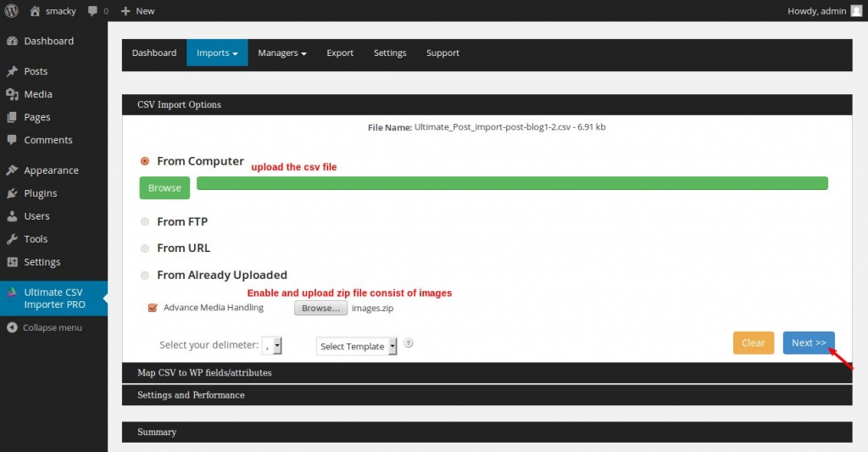Open the delimiter dropdown

pos(272,345)
